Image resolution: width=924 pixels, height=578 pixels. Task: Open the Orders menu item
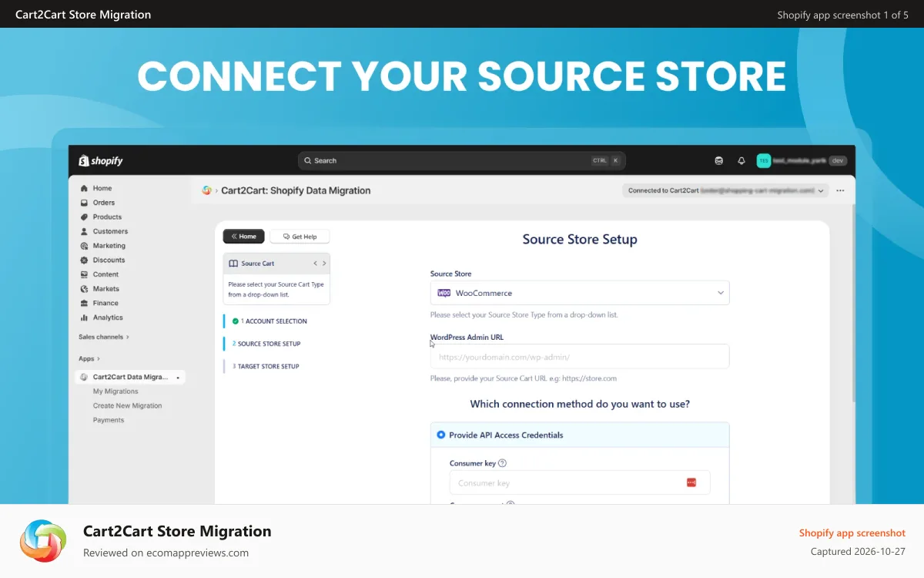pos(104,203)
